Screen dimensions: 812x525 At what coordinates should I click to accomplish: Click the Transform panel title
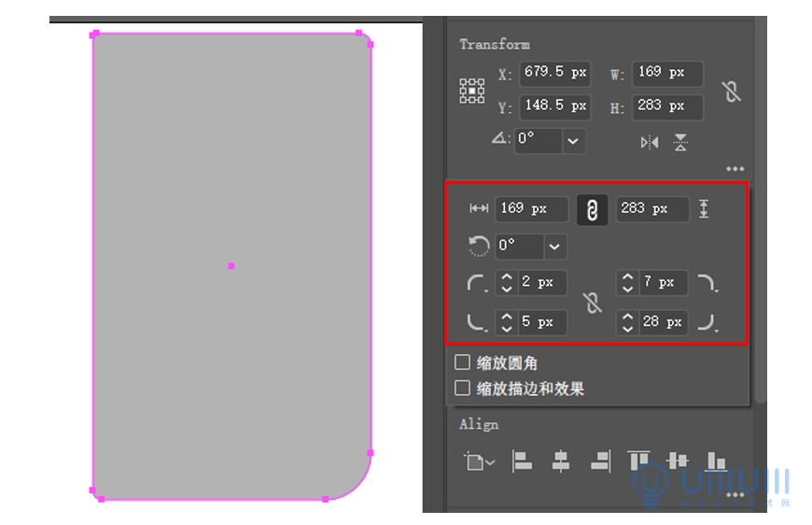click(x=495, y=45)
